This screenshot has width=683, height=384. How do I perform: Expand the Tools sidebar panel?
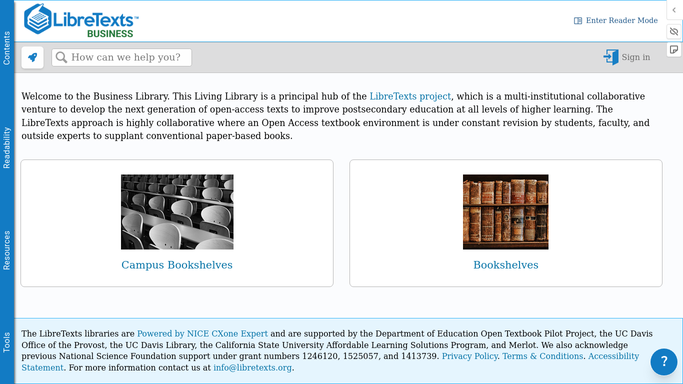(x=7, y=342)
